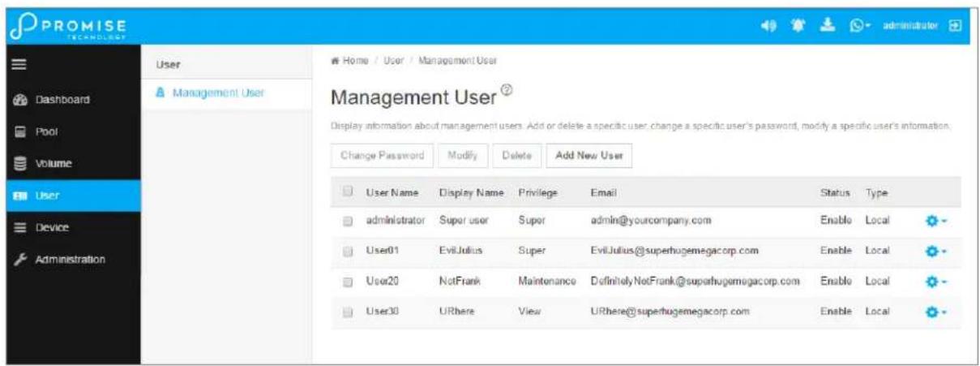Click the Status column header
The width and height of the screenshot is (980, 366).
click(x=835, y=192)
